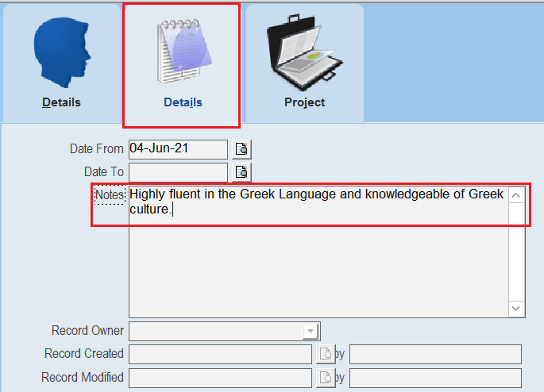Click the Record Created label
The width and height of the screenshot is (544, 392).
84,354
